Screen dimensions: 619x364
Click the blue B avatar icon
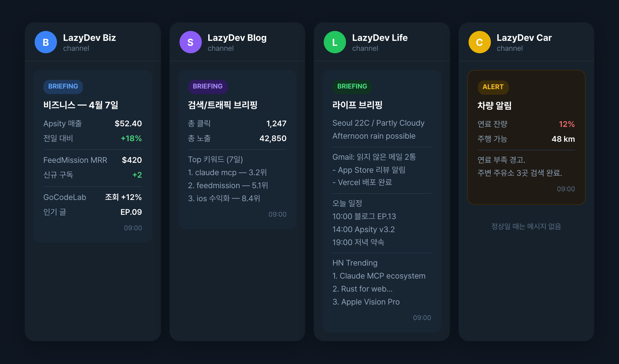46,42
